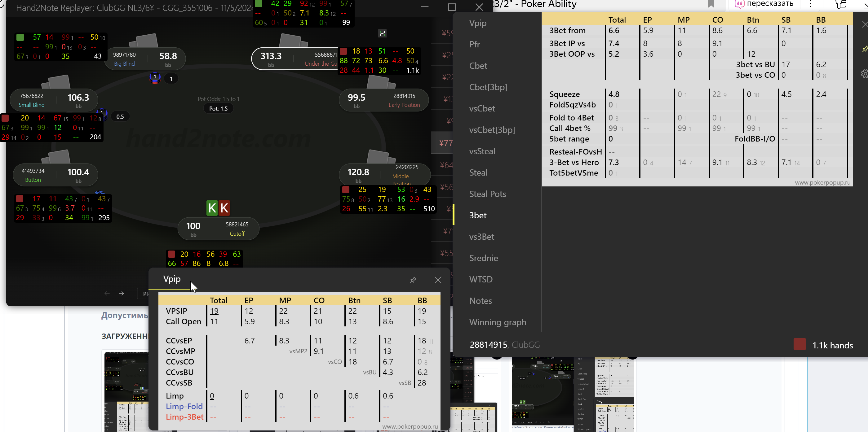Click the Squeeze Total value 4.8
868x432 pixels.
click(613, 95)
